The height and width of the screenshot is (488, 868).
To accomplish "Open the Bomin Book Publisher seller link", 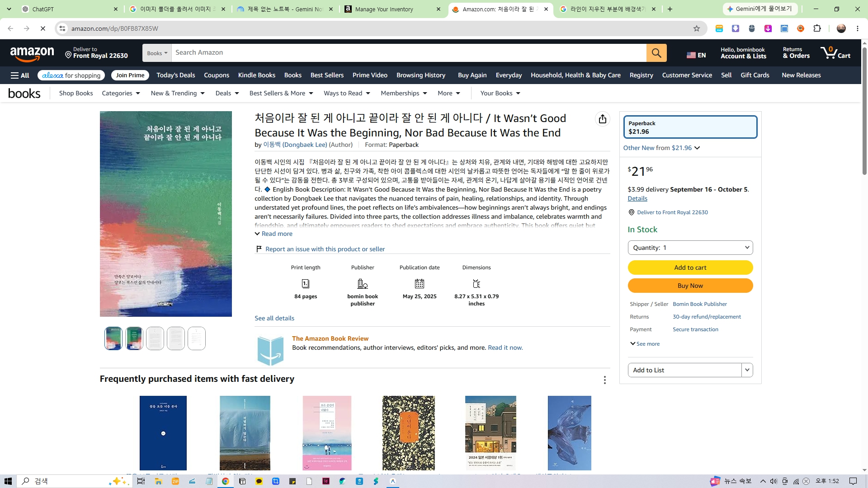I will tap(700, 304).
